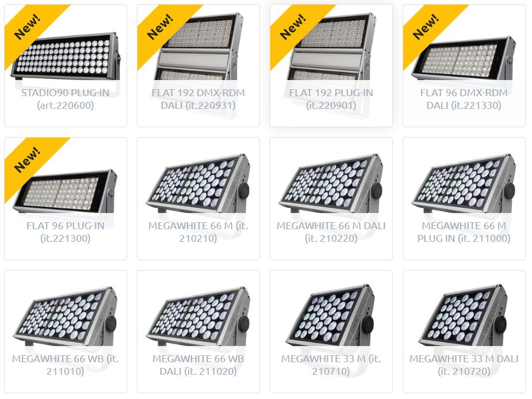Open FLAT 96 DMX-RDM DALI (it.221330)
This screenshot has width=532, height=399.
464,99
